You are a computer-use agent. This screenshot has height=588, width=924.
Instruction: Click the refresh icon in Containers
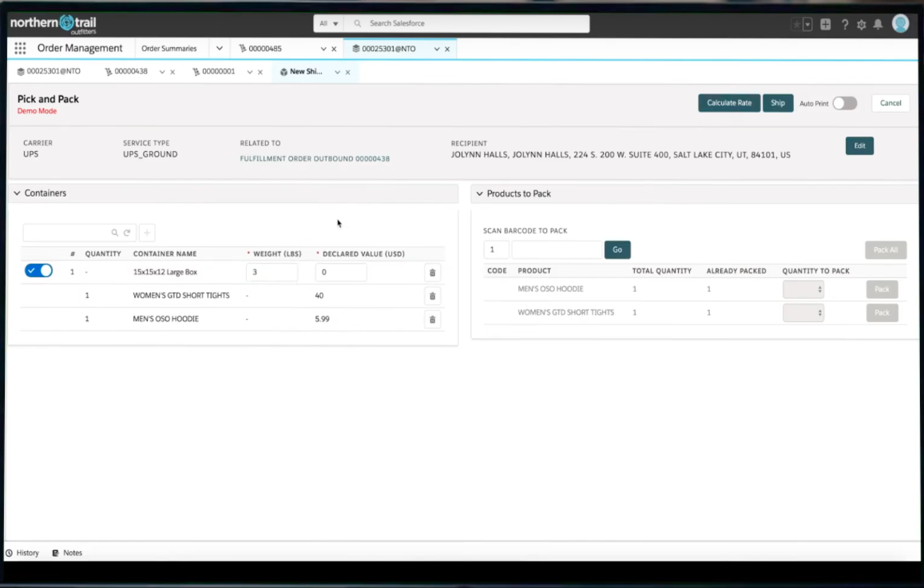click(x=127, y=233)
